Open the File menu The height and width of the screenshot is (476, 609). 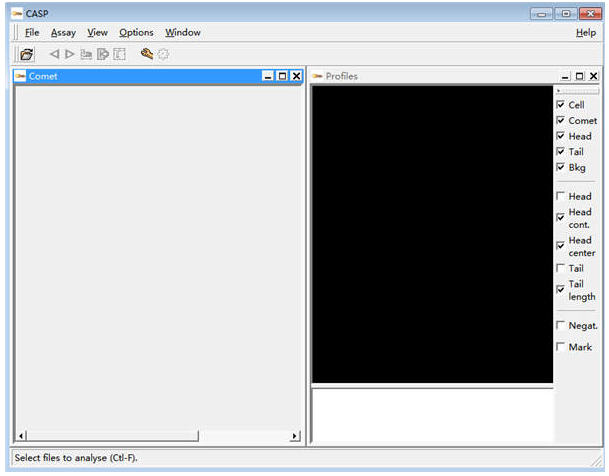click(x=32, y=32)
